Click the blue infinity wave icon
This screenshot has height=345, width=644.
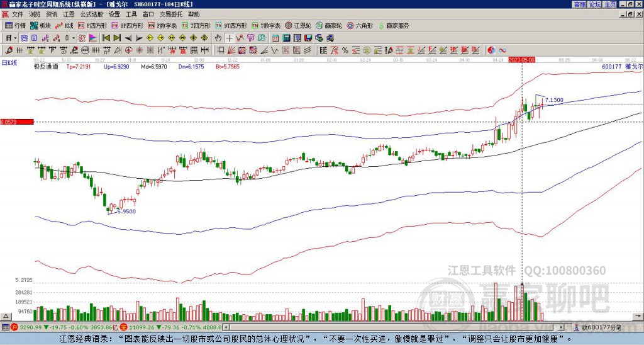click(502, 50)
